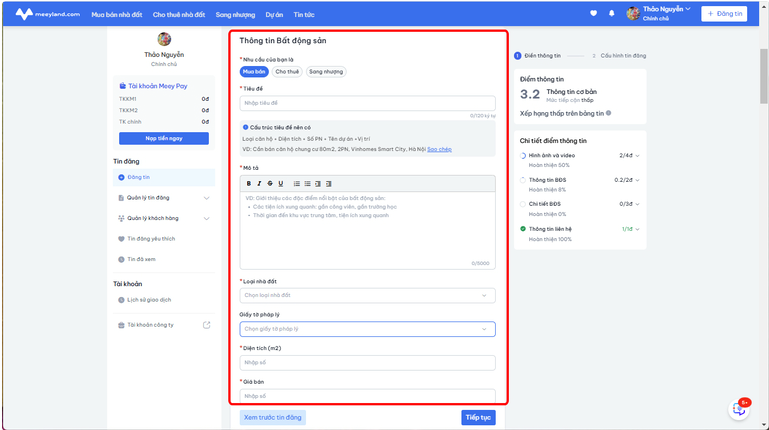Click the TK chính balance row
This screenshot has height=430, width=769.
coord(164,122)
